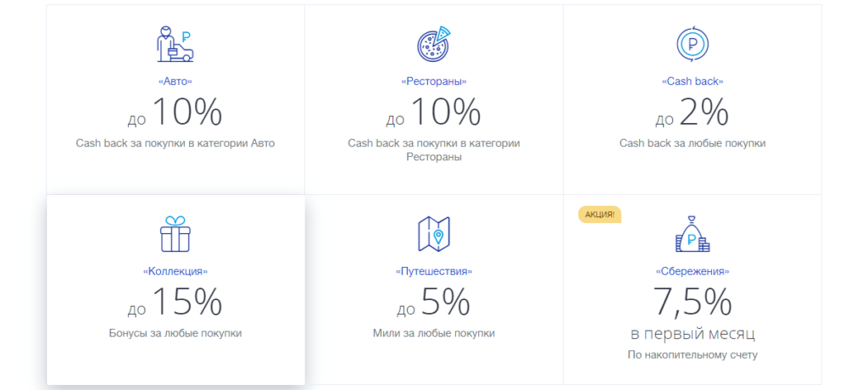The width and height of the screenshot is (868, 390).
Task: Open the «Сбережения» link
Action: 692,271
